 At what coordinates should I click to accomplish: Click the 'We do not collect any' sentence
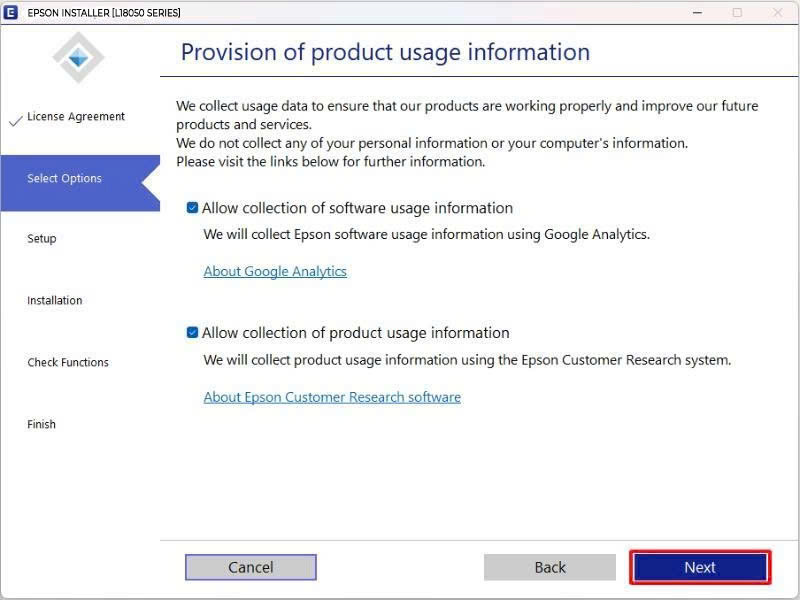[x=432, y=143]
